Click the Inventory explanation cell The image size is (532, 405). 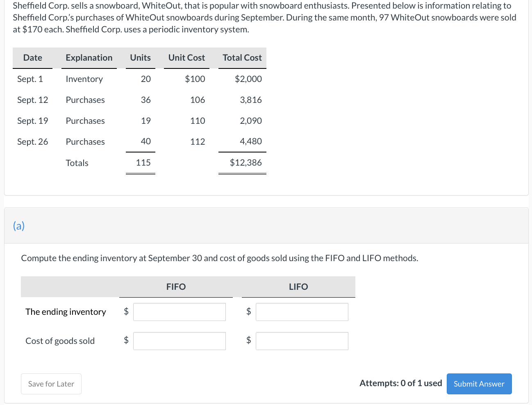tap(84, 79)
